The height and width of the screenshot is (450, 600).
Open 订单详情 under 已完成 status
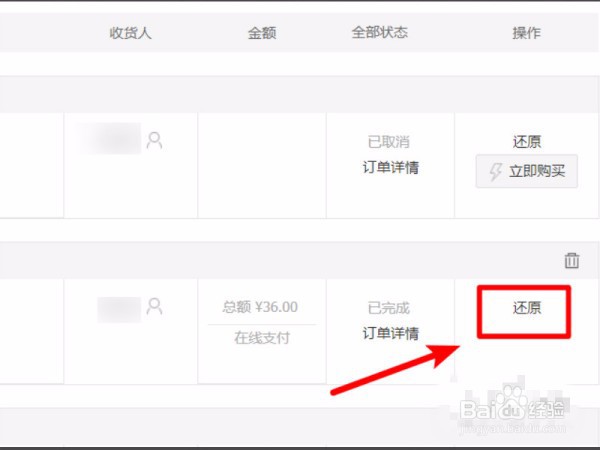click(391, 333)
